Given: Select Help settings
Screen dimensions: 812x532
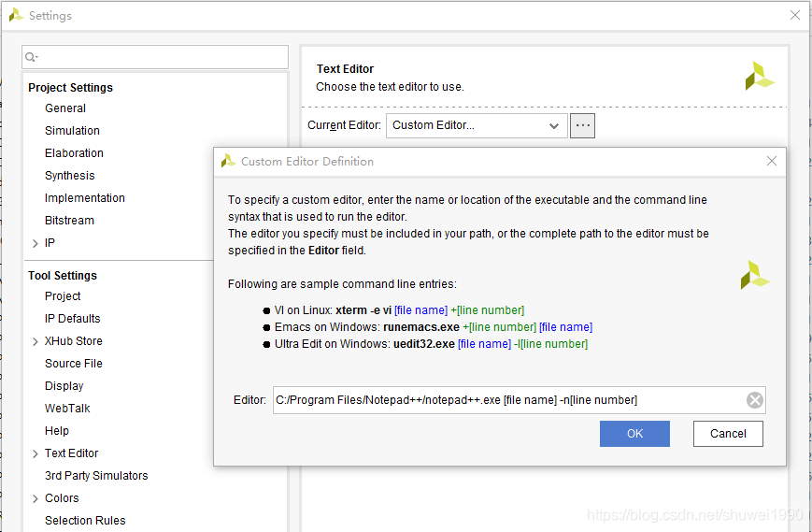Looking at the screenshot, I should (x=56, y=431).
